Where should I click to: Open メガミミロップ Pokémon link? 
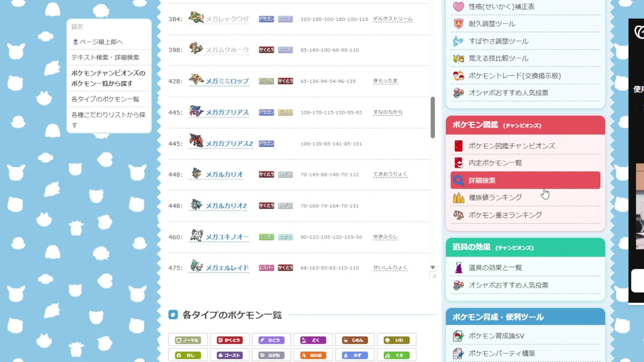pos(227,81)
